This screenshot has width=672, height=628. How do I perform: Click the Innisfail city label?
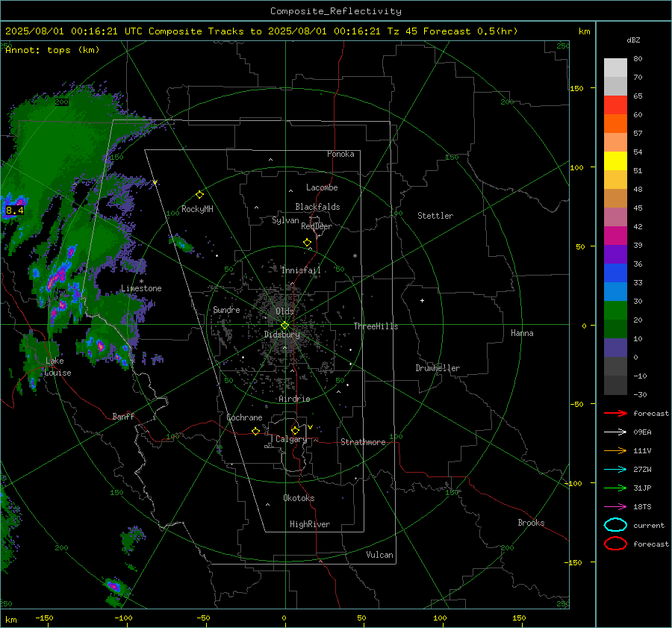tap(301, 270)
